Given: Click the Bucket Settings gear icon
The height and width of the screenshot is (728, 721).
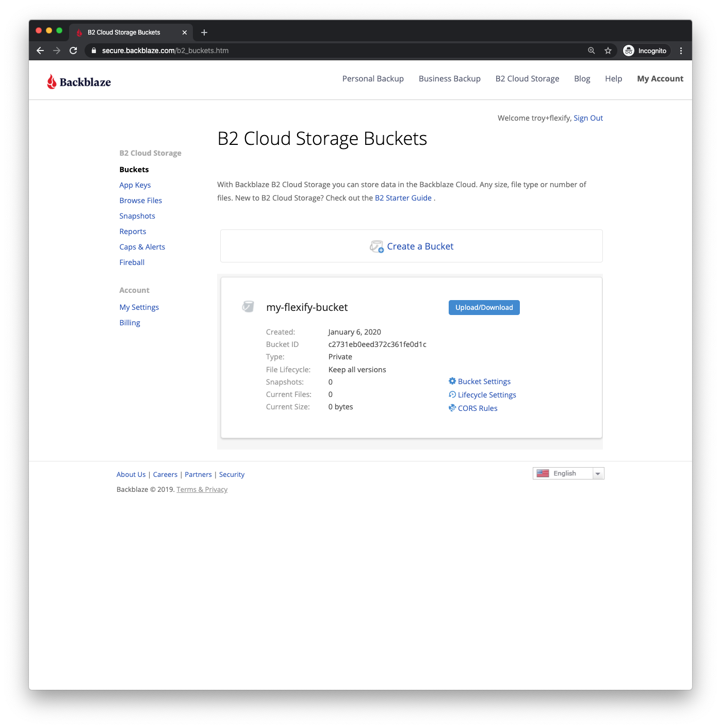Looking at the screenshot, I should coord(452,381).
